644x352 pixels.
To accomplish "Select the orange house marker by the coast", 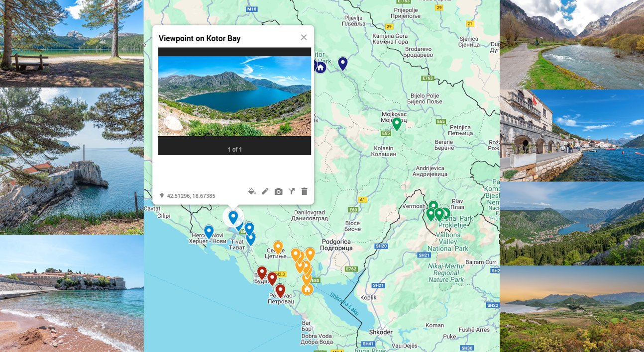I will [x=307, y=289].
